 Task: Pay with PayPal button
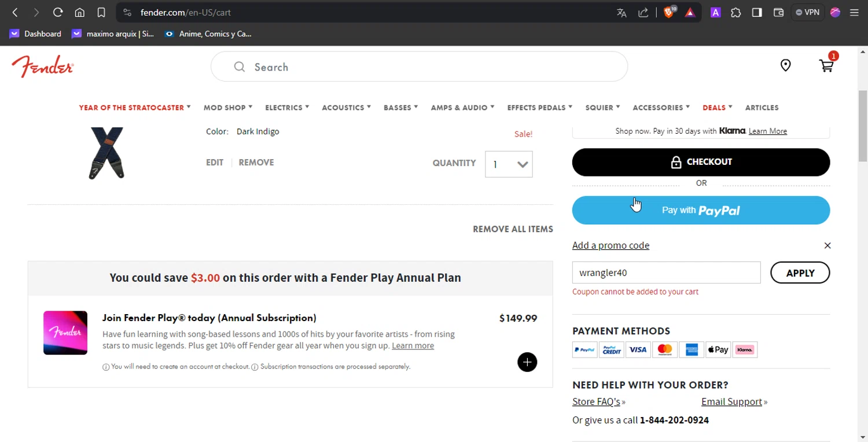tap(701, 211)
